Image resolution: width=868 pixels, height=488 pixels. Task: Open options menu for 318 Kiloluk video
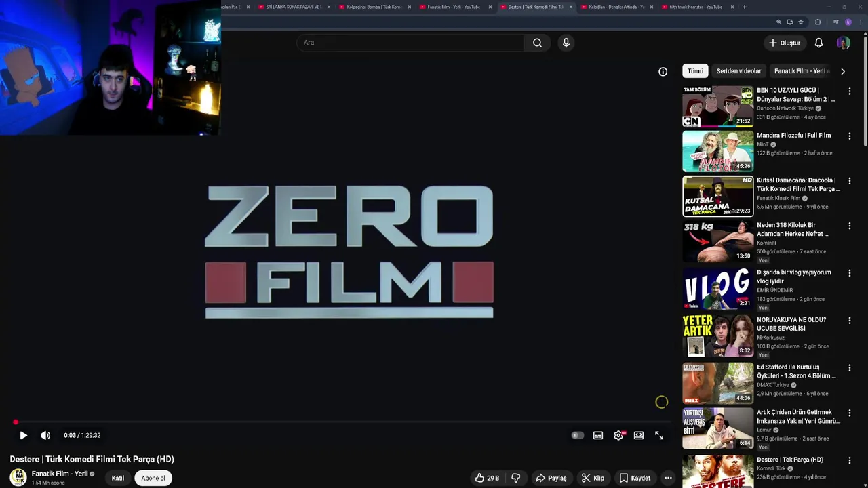(x=850, y=226)
